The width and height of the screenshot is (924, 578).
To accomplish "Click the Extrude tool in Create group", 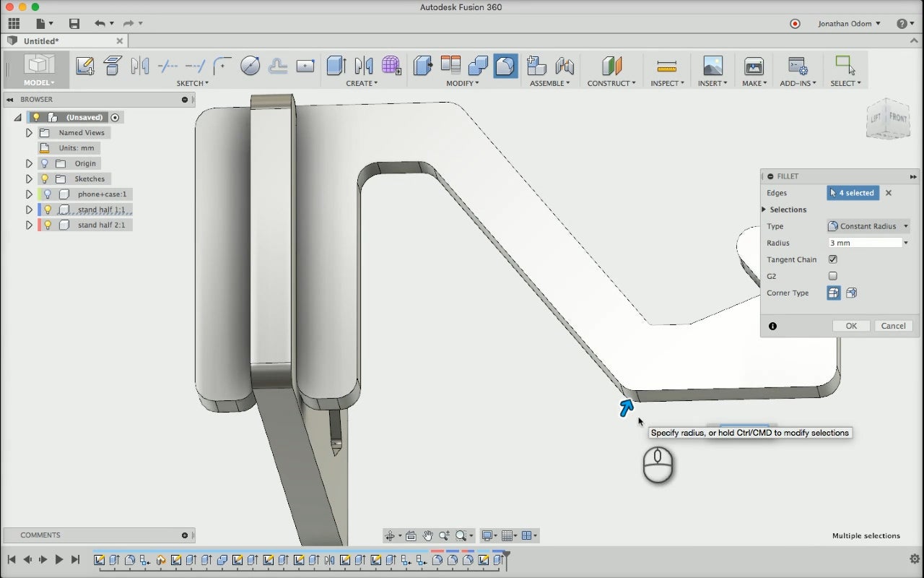I will tap(335, 66).
